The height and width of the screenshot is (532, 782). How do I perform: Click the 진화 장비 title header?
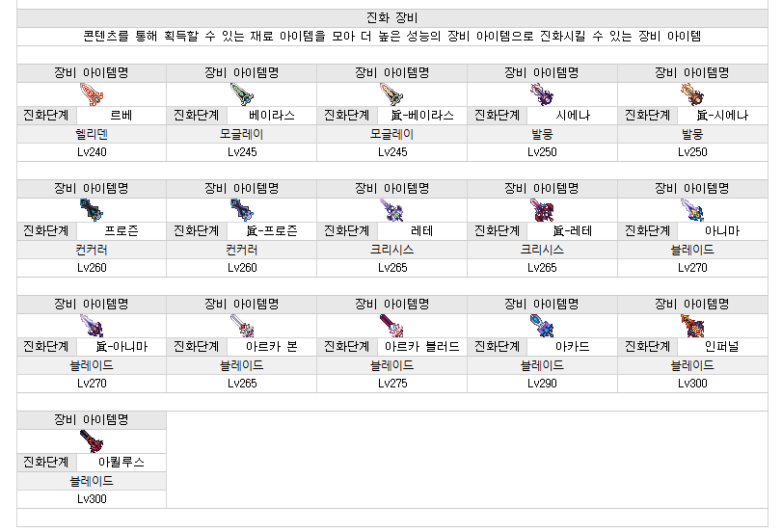(391, 18)
